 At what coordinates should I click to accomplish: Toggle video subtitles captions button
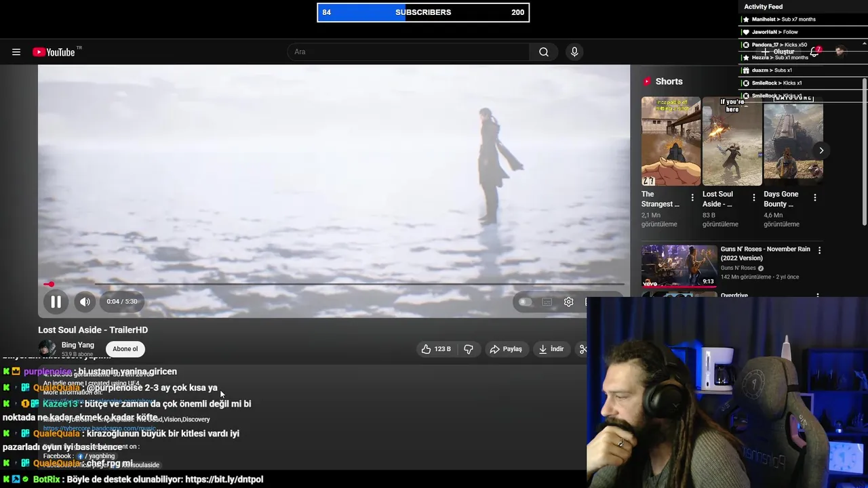tap(547, 302)
